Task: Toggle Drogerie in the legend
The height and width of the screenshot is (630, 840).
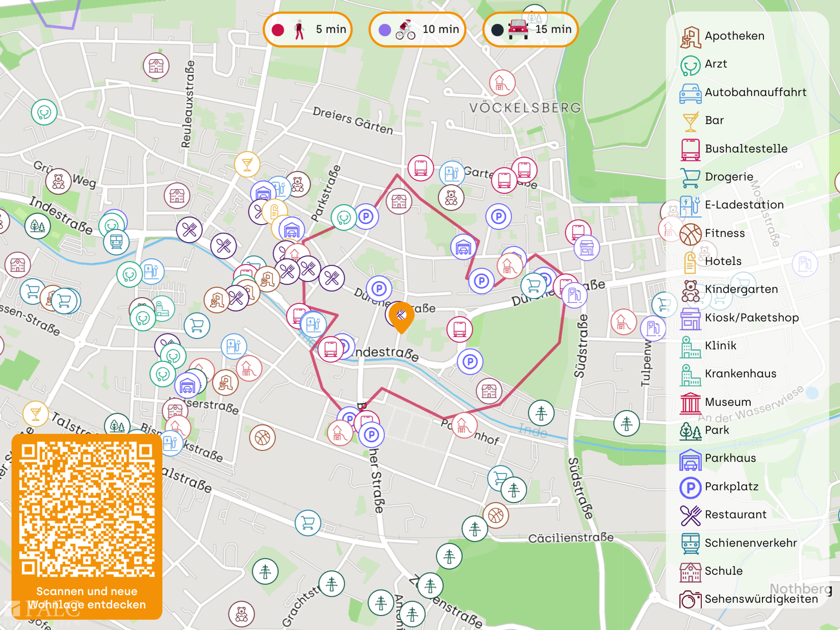Action: tap(717, 177)
